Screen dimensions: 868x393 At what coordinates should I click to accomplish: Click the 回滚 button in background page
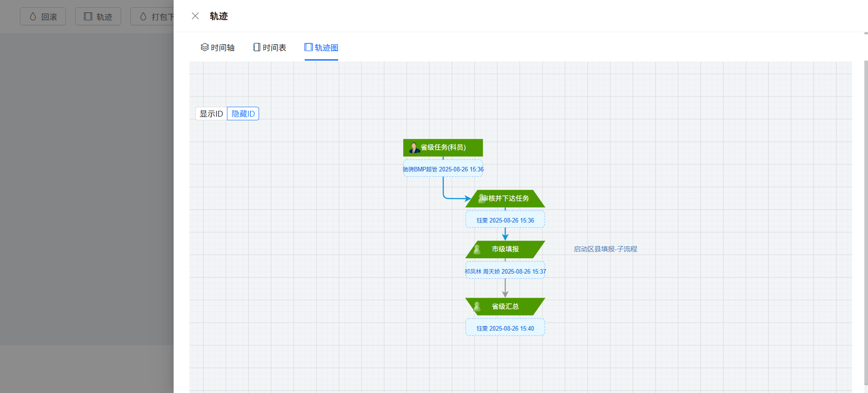(43, 17)
